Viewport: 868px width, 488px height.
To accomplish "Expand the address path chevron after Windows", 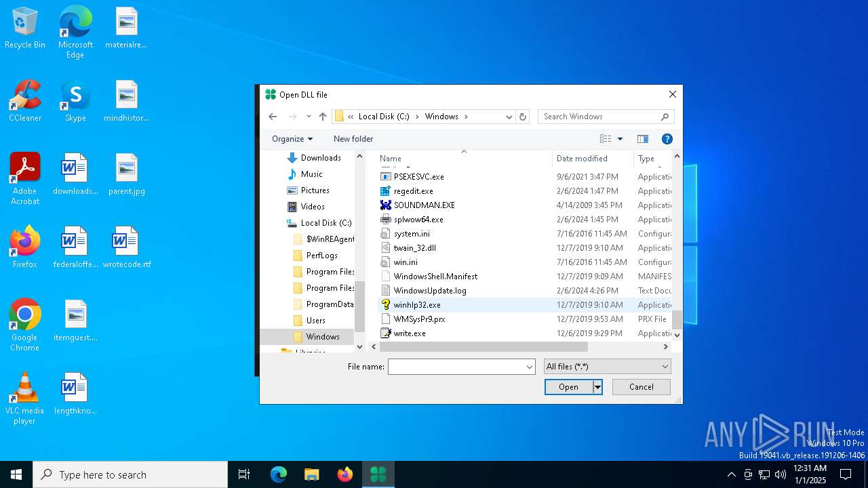I will click(467, 117).
